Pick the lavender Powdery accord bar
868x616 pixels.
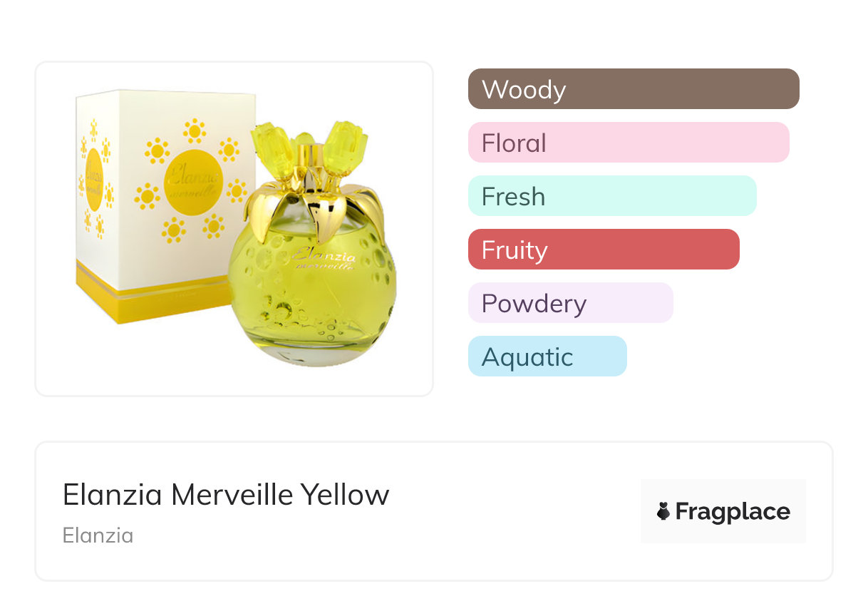(x=570, y=303)
